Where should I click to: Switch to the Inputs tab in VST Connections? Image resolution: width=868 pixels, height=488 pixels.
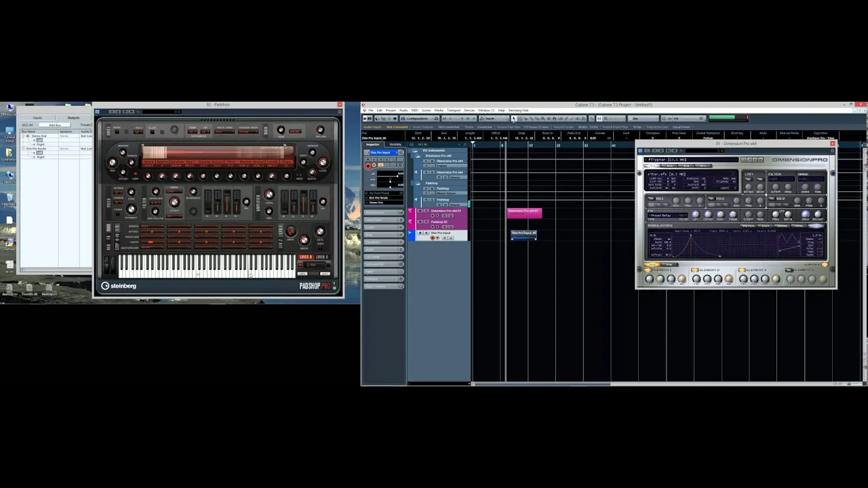(x=37, y=118)
